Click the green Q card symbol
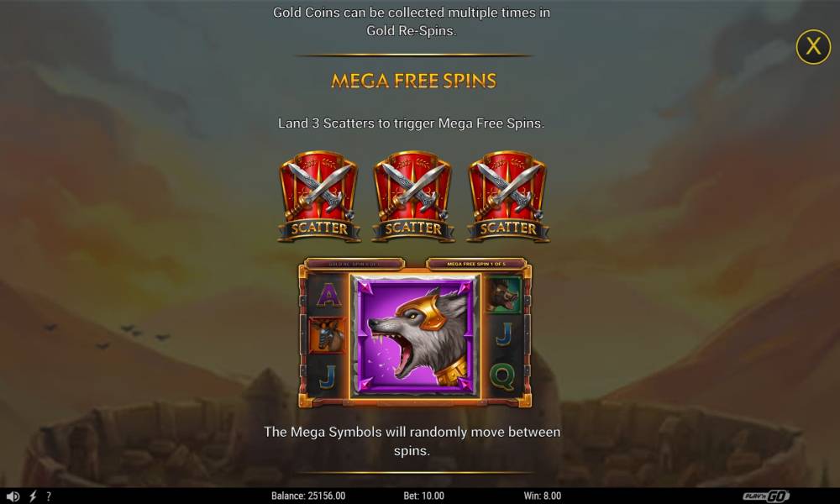The height and width of the screenshot is (504, 840). pos(502,378)
